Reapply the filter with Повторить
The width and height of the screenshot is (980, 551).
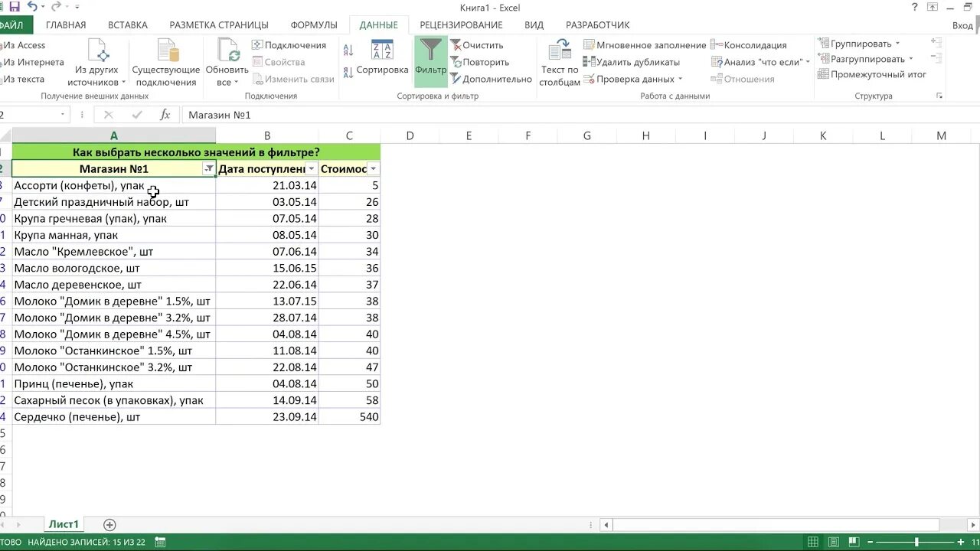[x=480, y=62]
